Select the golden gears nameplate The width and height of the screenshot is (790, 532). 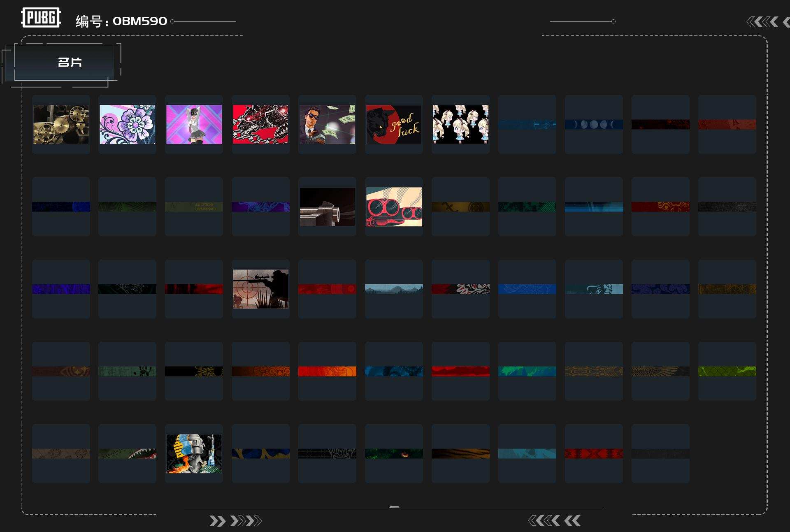(x=61, y=124)
